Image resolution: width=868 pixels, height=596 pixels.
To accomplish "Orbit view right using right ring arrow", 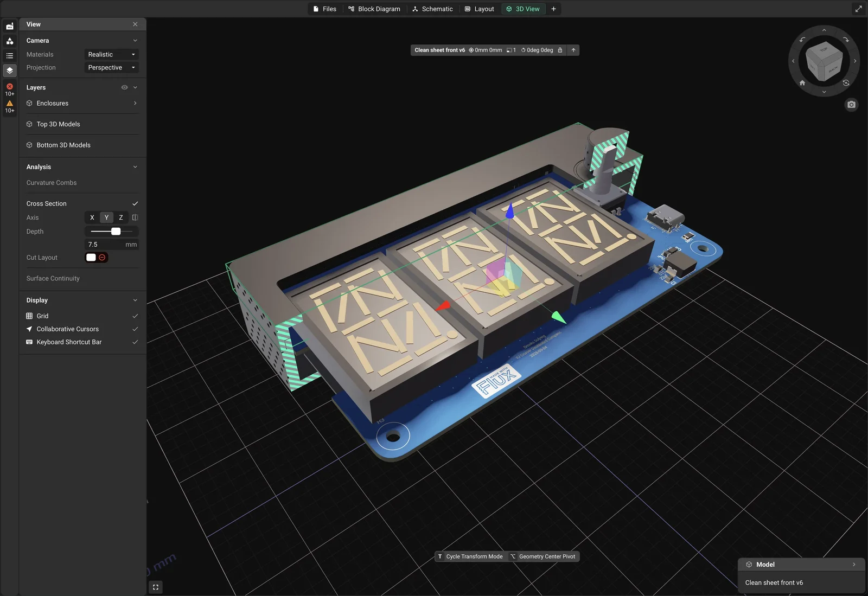I will (855, 61).
